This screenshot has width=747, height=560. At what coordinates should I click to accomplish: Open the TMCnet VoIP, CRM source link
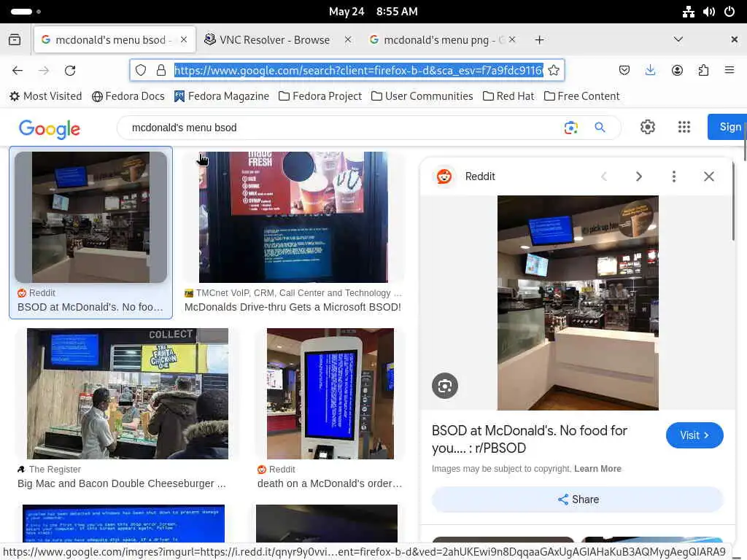point(293,293)
